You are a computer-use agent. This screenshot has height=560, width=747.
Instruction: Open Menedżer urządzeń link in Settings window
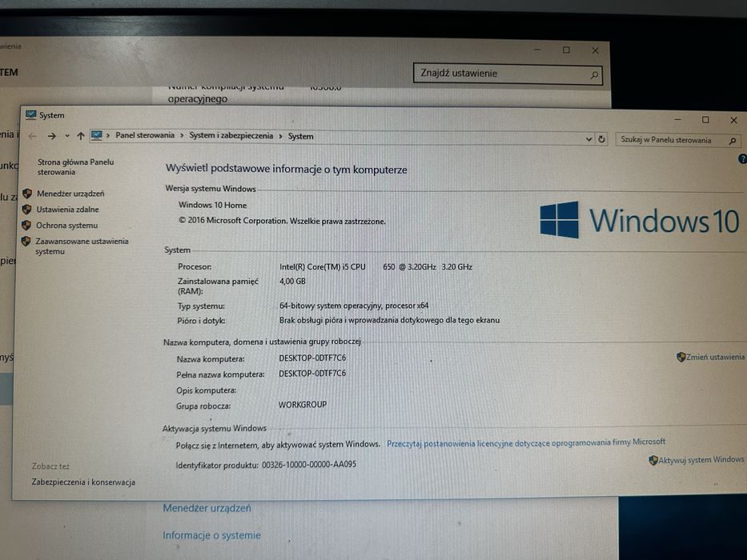point(207,508)
